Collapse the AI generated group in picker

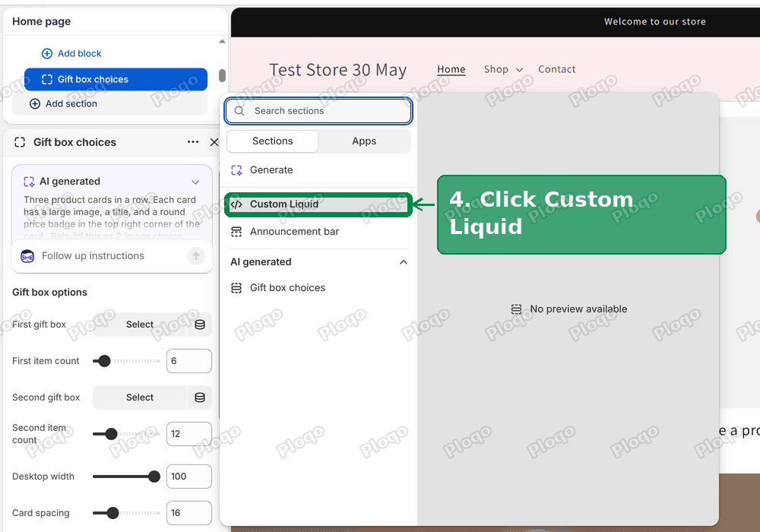[x=404, y=262]
